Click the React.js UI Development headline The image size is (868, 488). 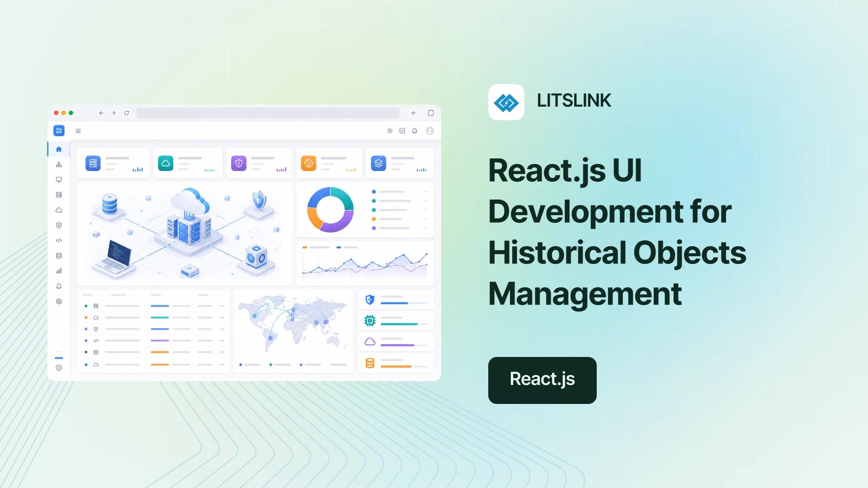pos(617,232)
